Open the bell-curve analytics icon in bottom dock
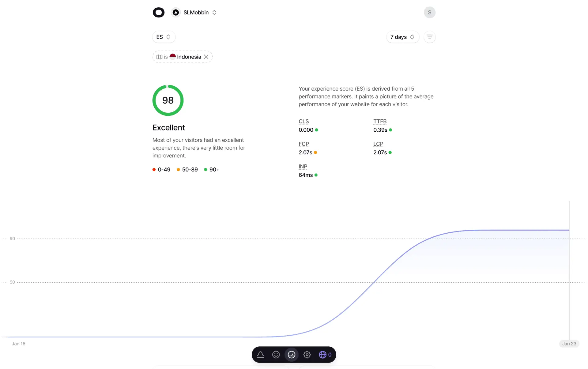This screenshot has width=588, height=369. point(260,355)
